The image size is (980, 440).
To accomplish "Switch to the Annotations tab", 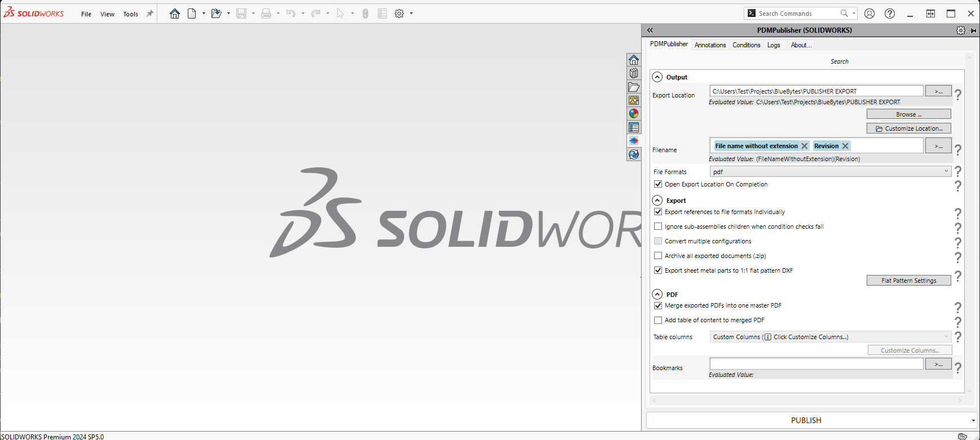I will click(710, 45).
